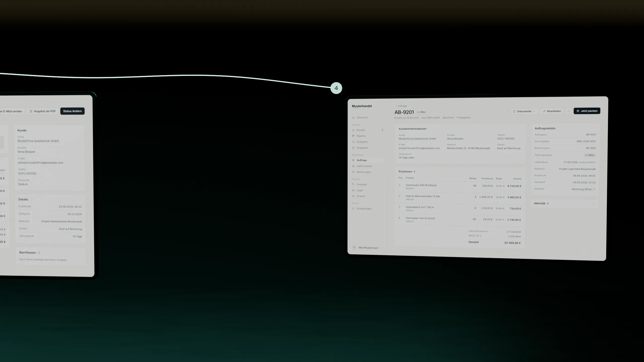
Task: Go back via the Aufträge breadcrumb
Action: pyautogui.click(x=401, y=106)
